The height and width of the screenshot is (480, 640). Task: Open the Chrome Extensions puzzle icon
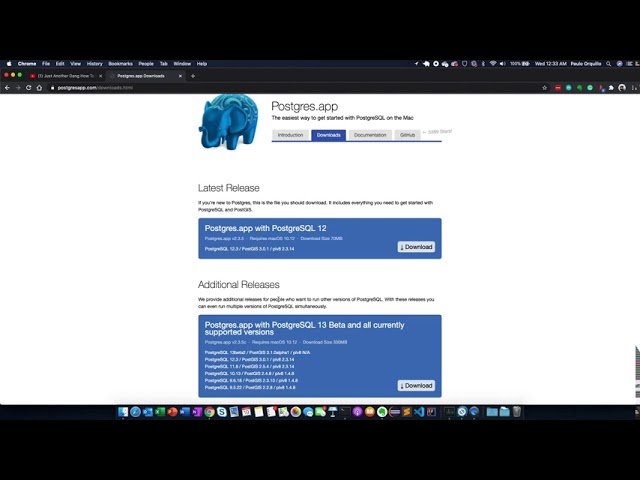pyautogui.click(x=611, y=88)
